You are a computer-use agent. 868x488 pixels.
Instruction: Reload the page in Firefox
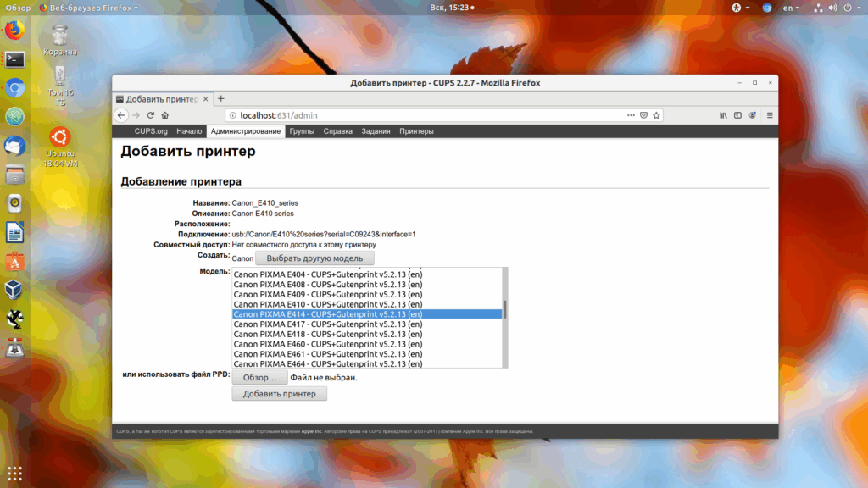click(x=151, y=115)
